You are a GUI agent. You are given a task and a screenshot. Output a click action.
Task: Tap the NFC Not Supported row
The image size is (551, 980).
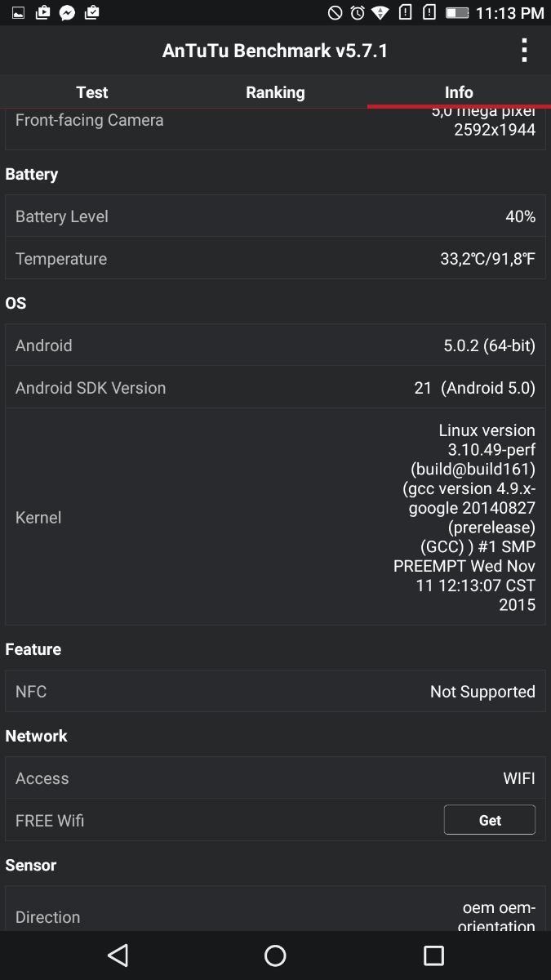click(x=275, y=692)
